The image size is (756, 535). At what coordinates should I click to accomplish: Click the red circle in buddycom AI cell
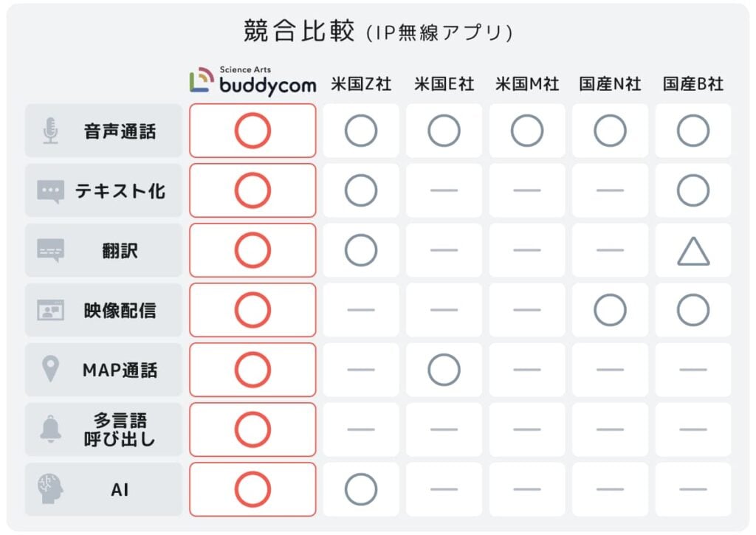[252, 489]
